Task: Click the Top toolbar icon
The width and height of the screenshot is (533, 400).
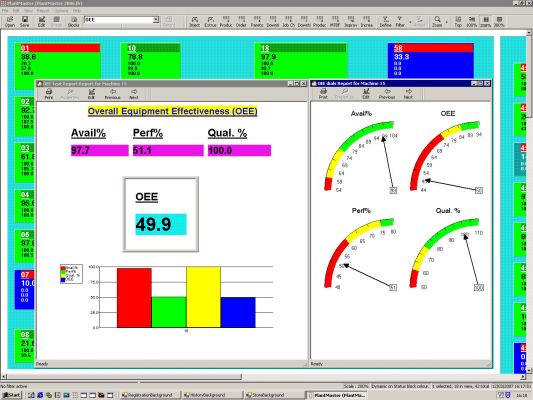Action: pyautogui.click(x=458, y=21)
